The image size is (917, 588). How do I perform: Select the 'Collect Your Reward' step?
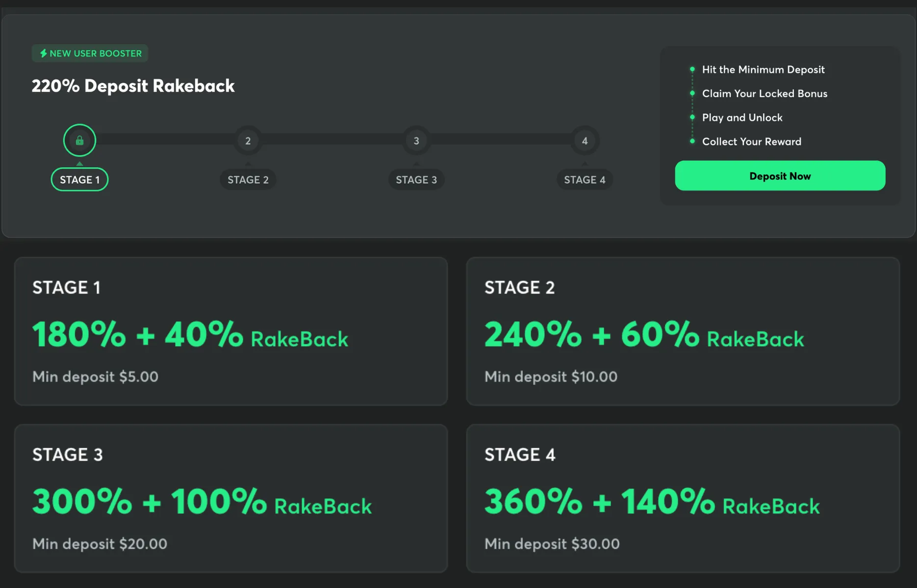pyautogui.click(x=751, y=142)
